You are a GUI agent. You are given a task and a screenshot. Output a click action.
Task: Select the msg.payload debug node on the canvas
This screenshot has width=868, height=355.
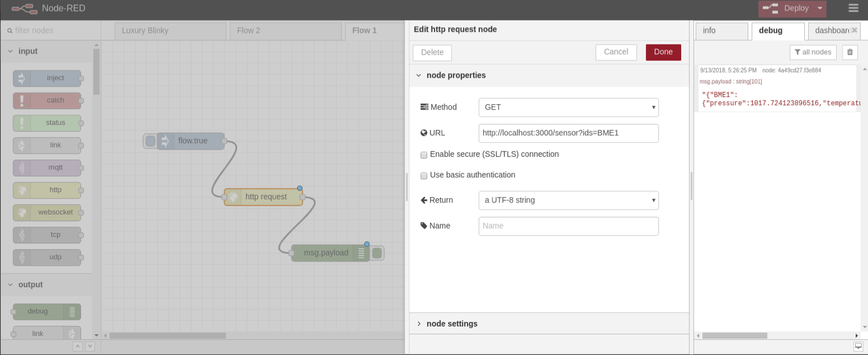click(330, 253)
